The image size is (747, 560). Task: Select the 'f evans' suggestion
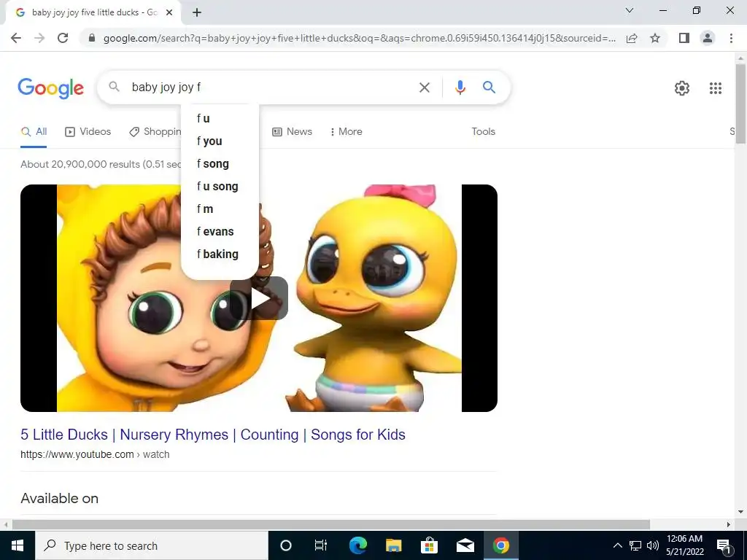point(220,231)
